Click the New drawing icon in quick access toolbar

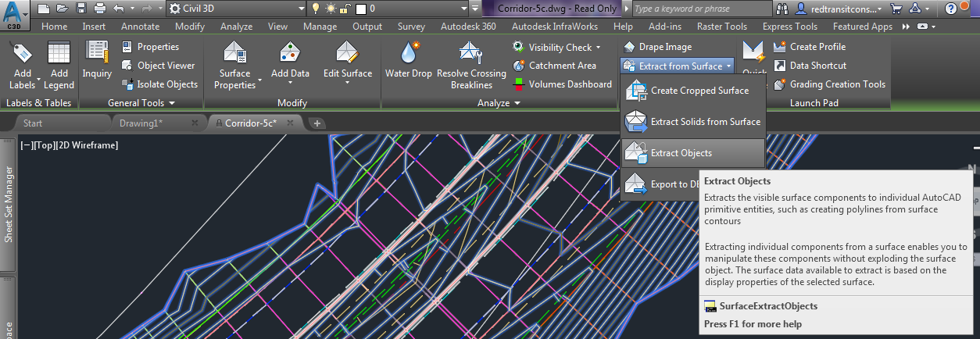click(x=43, y=9)
